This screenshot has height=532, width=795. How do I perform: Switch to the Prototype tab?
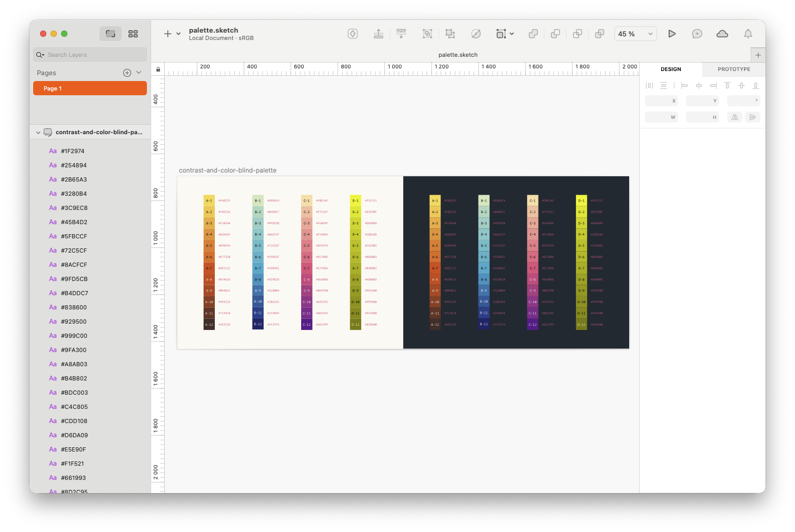[x=734, y=69]
